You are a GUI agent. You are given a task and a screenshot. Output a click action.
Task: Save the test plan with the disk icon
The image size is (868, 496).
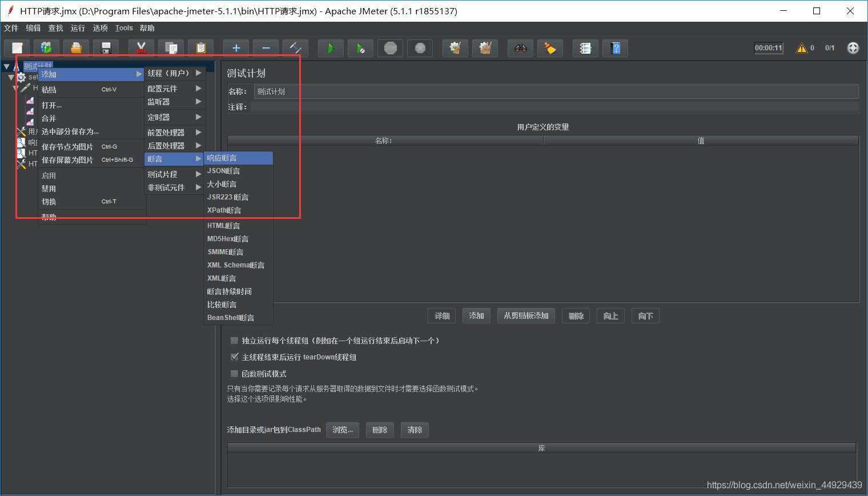[x=106, y=49]
